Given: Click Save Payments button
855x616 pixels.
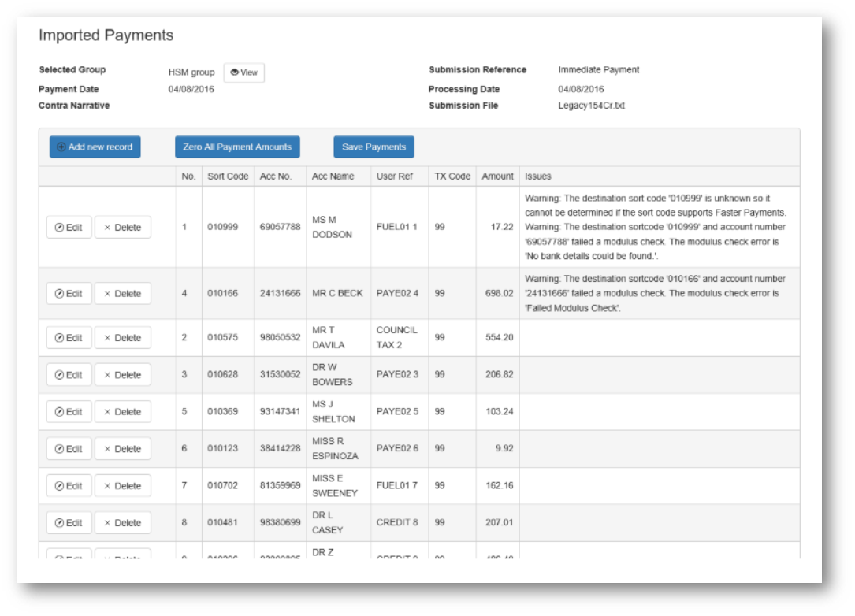Looking at the screenshot, I should tap(374, 147).
